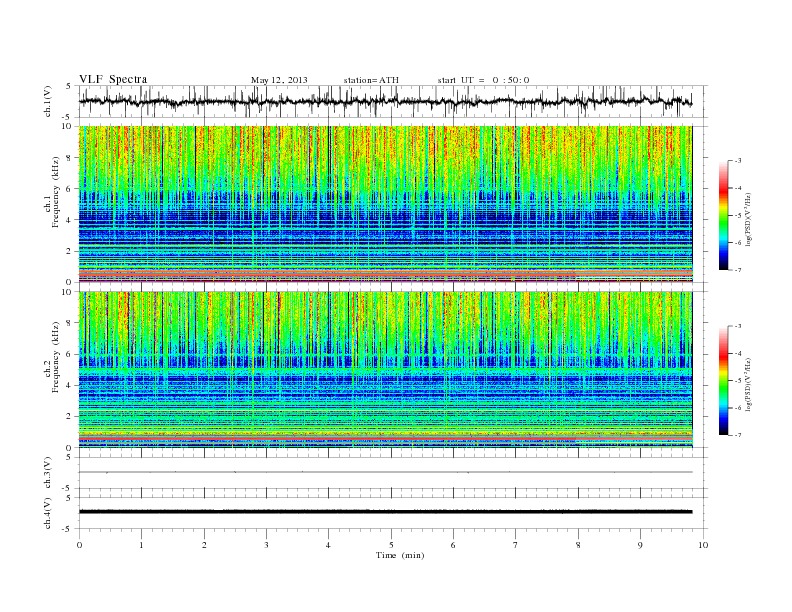Click the '-3' value on ch.1 color bar

coord(737,161)
